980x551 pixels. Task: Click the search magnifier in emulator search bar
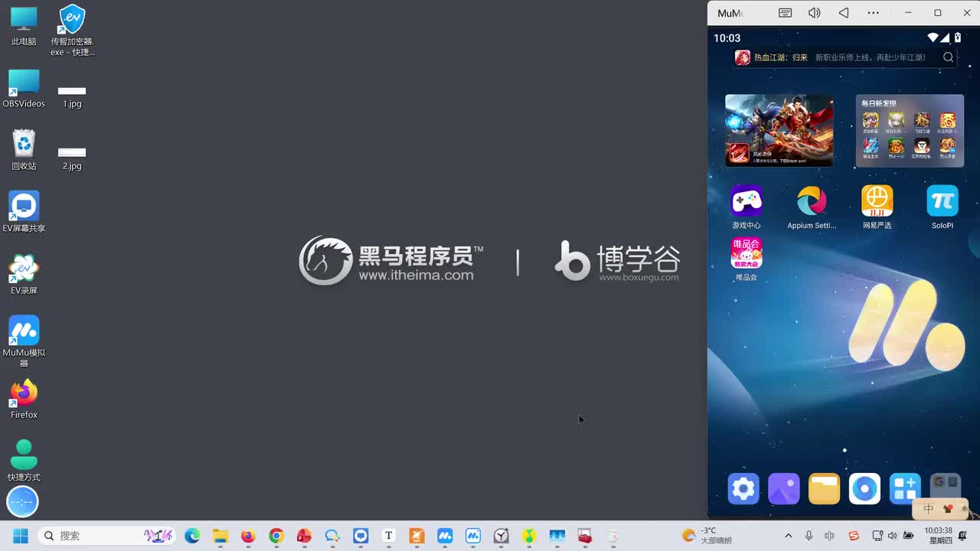[x=949, y=57]
